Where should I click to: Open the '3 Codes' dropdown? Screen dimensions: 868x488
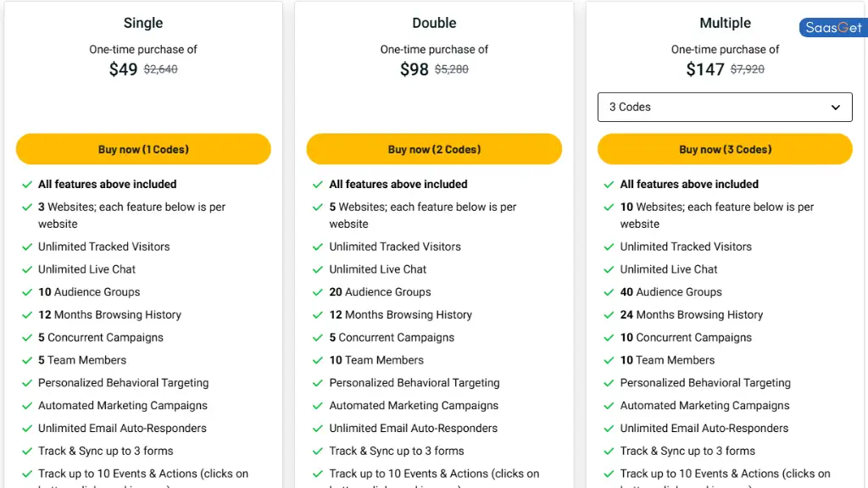pos(725,107)
